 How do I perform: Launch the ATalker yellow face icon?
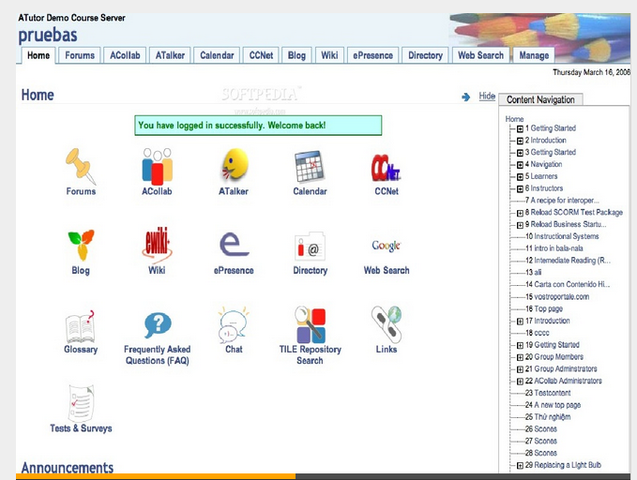pyautogui.click(x=234, y=165)
